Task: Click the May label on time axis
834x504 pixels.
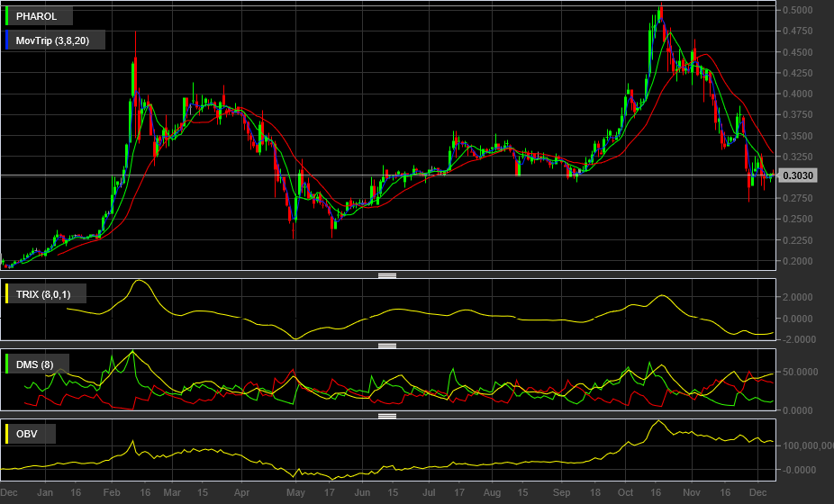Action: [295, 493]
